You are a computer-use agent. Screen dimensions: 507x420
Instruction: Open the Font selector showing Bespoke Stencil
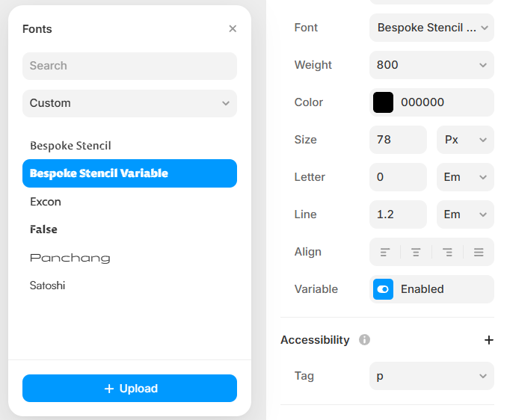point(431,28)
